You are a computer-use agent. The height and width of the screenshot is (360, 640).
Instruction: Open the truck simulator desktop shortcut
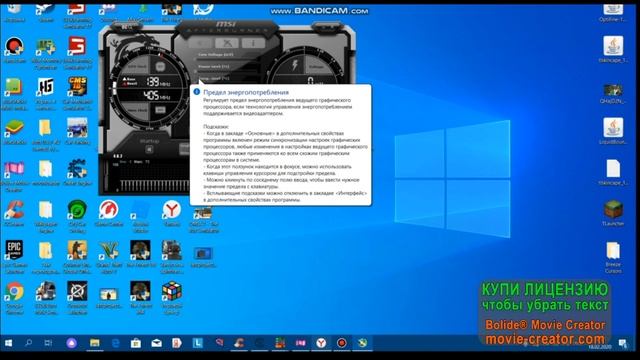(46, 291)
